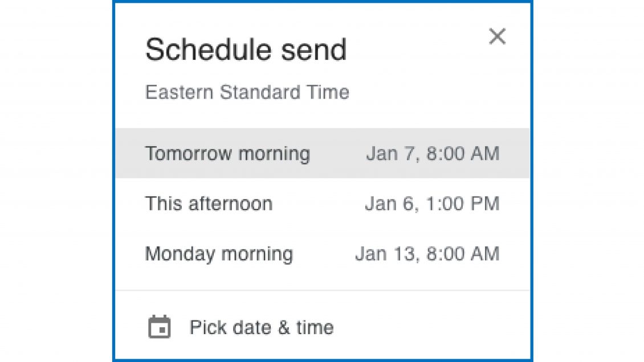Choose This afternoon send time
The width and height of the screenshot is (644, 362).
pyautogui.click(x=323, y=203)
